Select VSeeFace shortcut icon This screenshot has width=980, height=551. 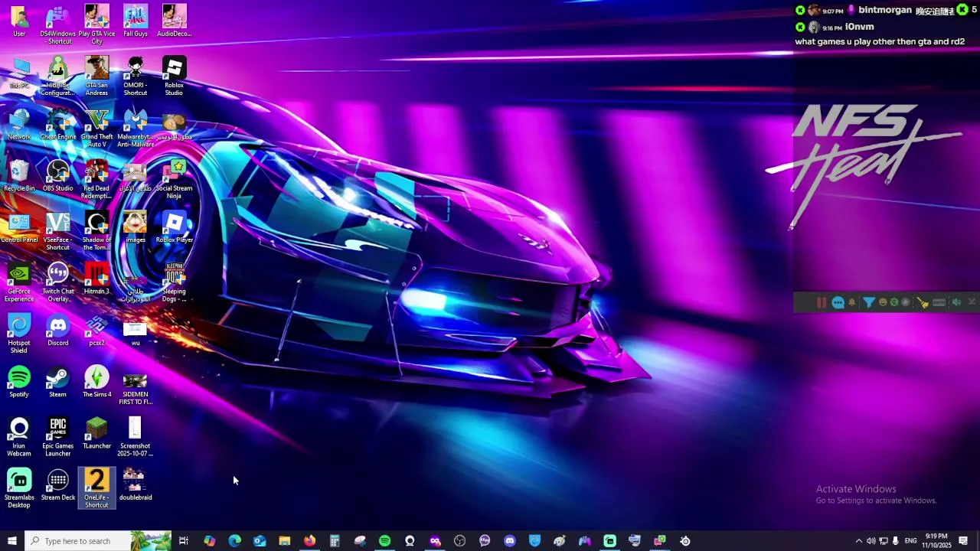(x=58, y=232)
